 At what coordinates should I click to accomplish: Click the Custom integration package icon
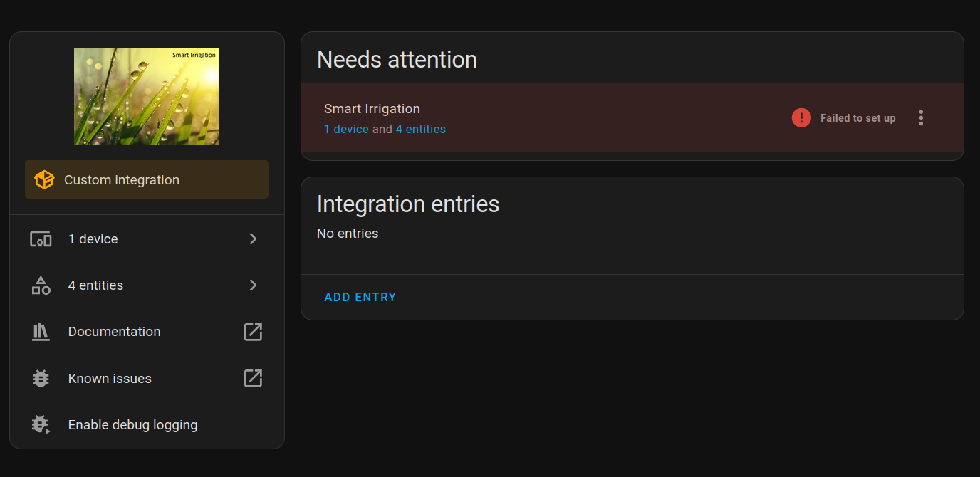point(43,179)
